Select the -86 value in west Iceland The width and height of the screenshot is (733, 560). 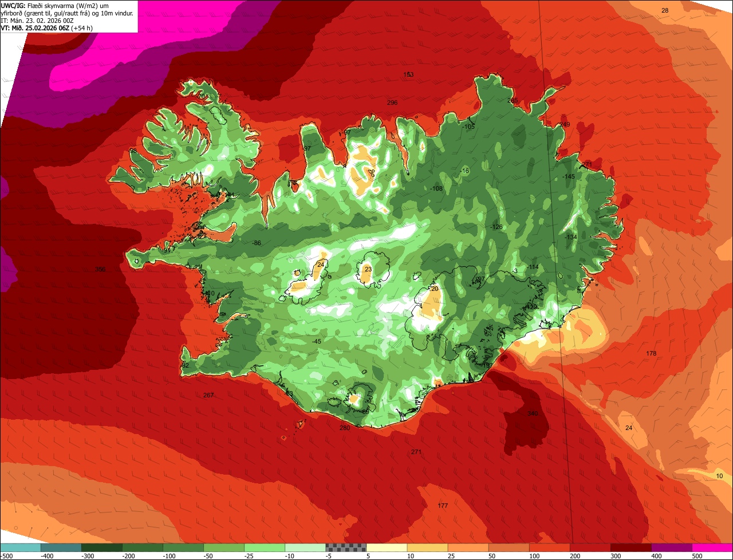click(257, 243)
